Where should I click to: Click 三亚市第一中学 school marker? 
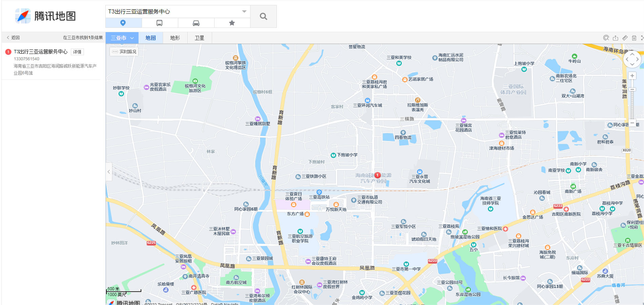406,264
